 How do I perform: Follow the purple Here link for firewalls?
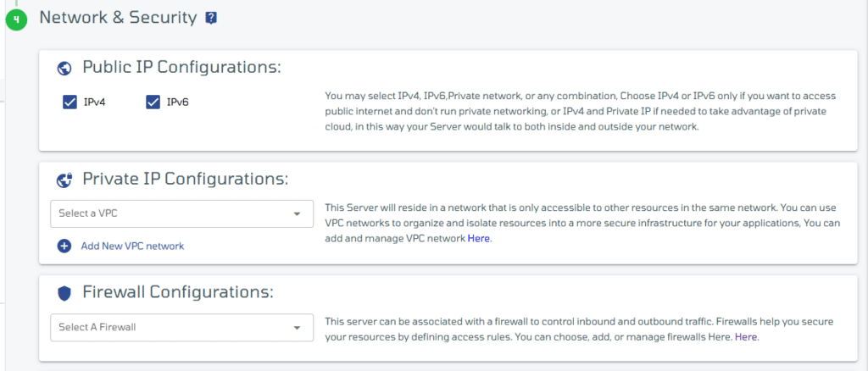(746, 337)
